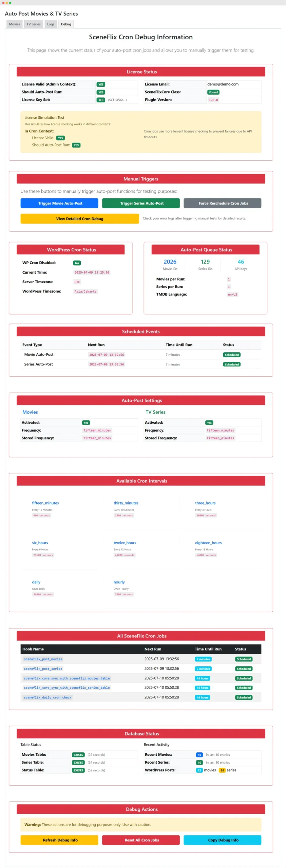Click 7 minutes badge for sceneflix_post_series
This screenshot has width=286, height=868.
point(203,669)
